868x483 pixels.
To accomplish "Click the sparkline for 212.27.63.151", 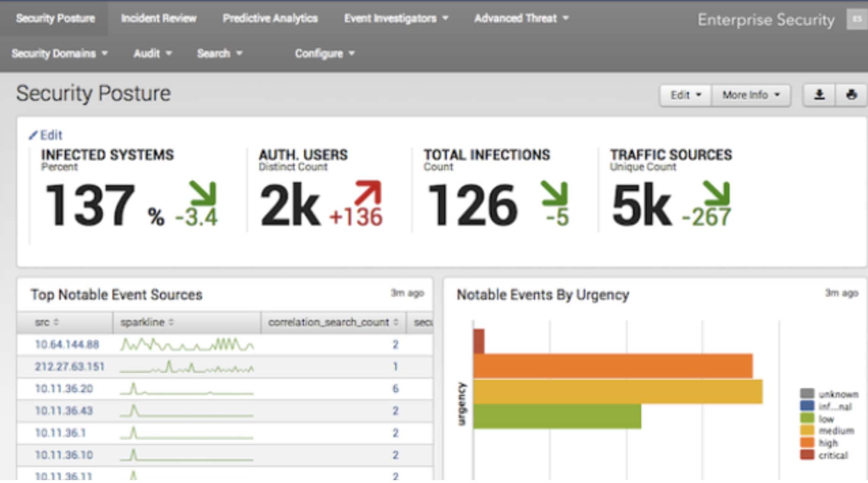I will click(187, 367).
